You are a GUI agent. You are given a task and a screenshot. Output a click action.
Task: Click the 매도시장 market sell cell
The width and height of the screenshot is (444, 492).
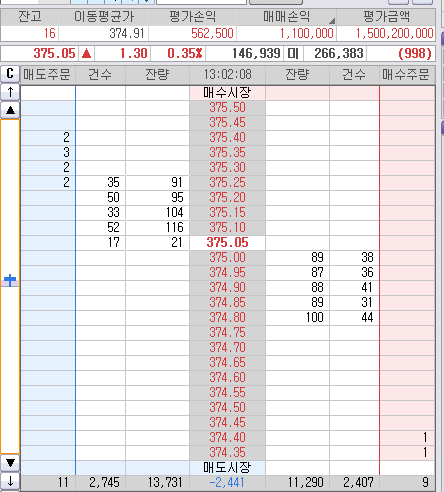(227, 467)
